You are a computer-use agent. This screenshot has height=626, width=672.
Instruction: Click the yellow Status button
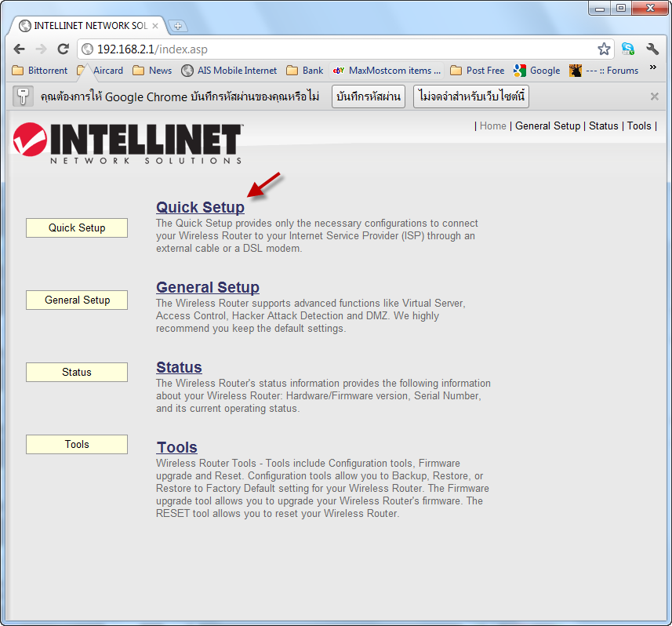pos(77,372)
